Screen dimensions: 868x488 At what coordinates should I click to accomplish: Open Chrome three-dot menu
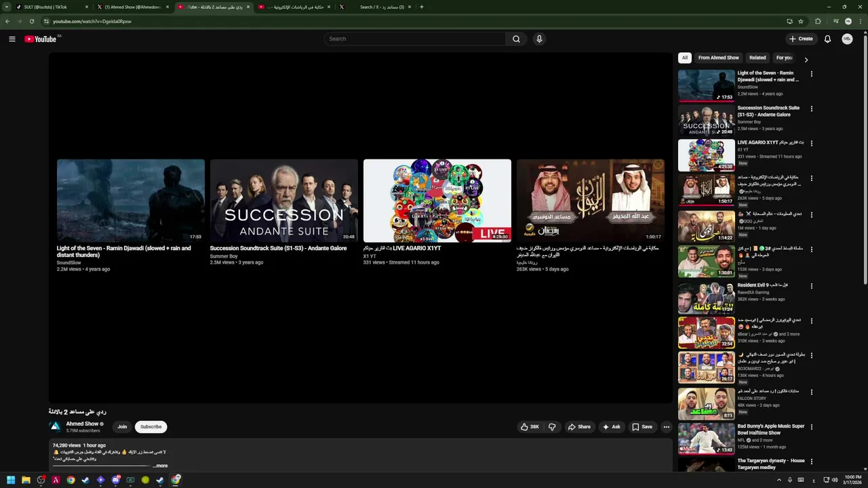[861, 21]
